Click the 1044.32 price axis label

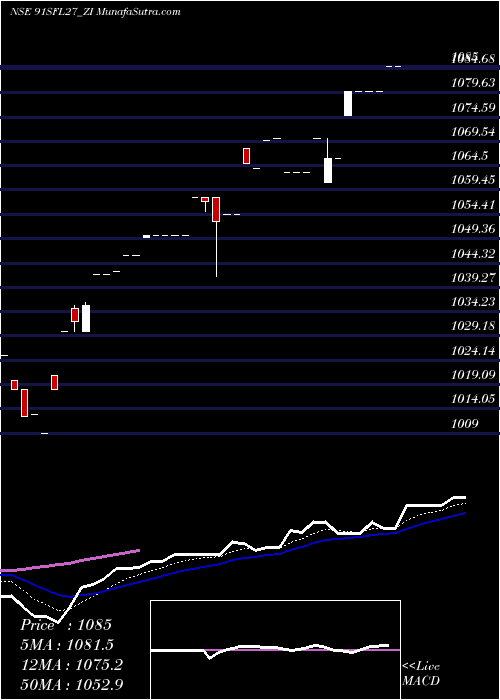pyautogui.click(x=473, y=254)
